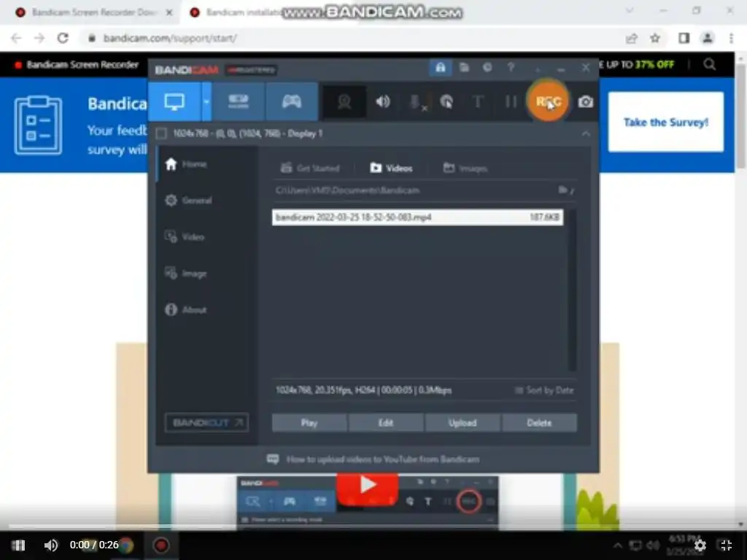The image size is (747, 560).
Task: Open the output folder icon in title bar
Action: [x=465, y=68]
